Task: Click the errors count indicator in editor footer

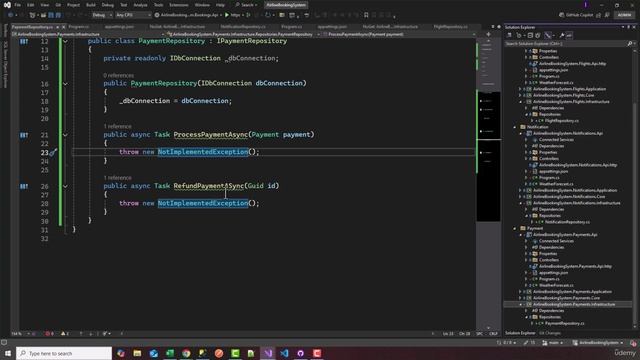Action: [49, 333]
